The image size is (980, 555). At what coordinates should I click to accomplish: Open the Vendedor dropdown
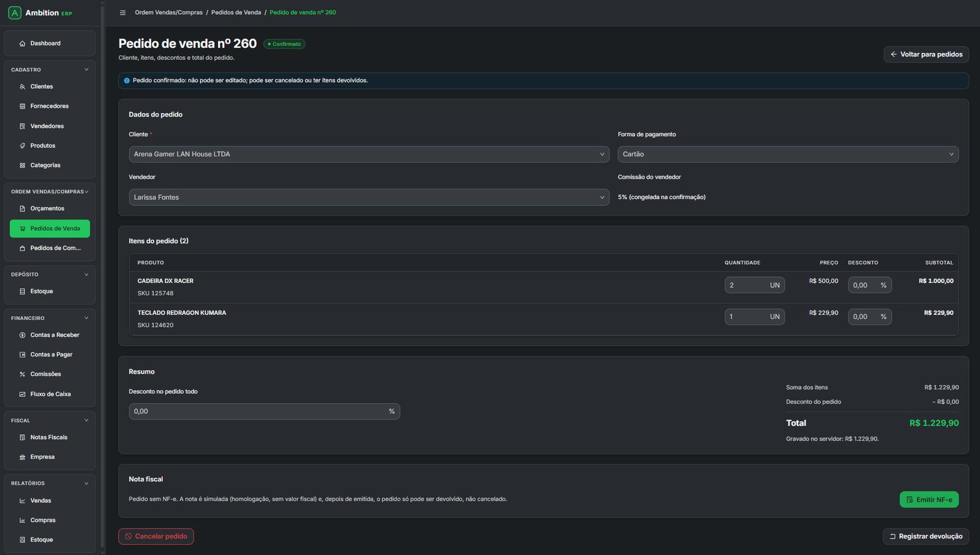click(x=369, y=197)
